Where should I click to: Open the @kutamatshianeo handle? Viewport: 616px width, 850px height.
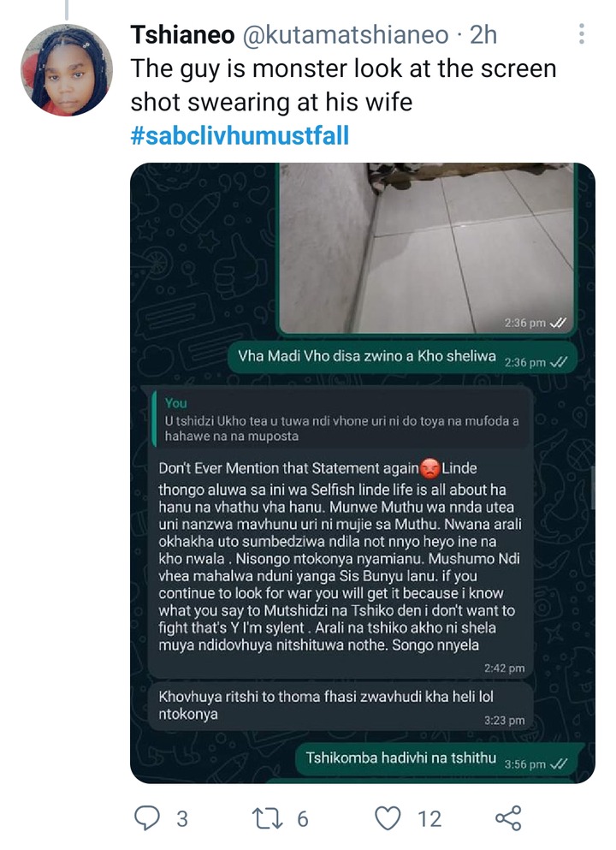(346, 35)
